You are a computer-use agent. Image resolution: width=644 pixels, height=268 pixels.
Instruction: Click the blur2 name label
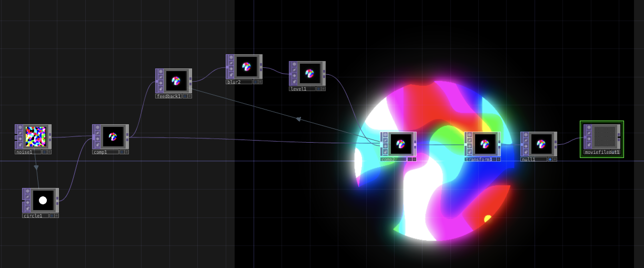click(239, 82)
